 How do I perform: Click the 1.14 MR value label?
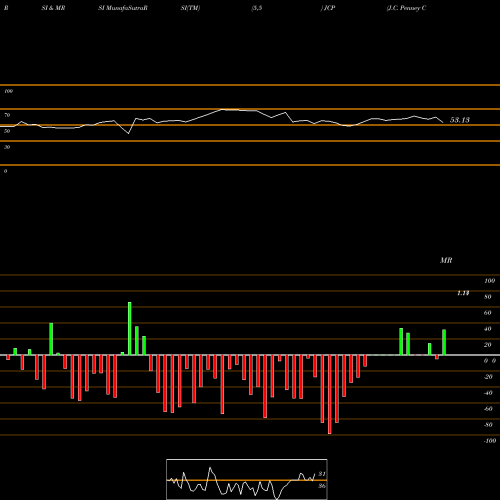463,293
